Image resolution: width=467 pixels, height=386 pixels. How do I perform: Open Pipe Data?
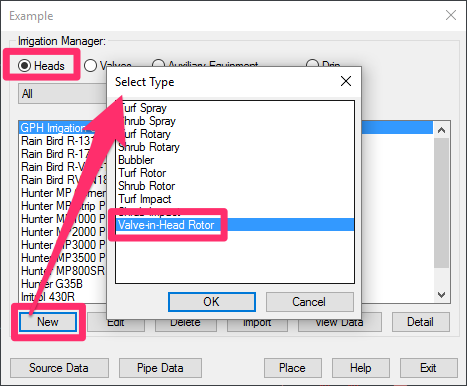pos(160,368)
